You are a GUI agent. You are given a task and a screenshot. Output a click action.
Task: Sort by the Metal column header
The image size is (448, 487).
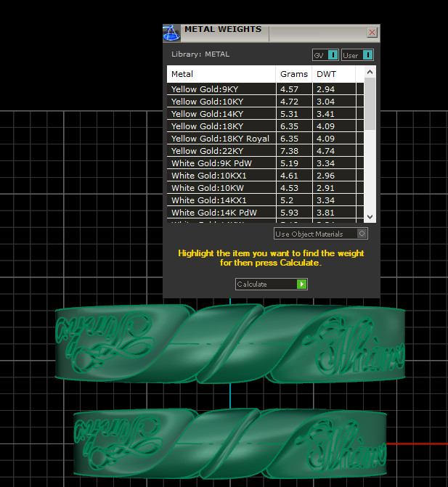click(x=221, y=74)
